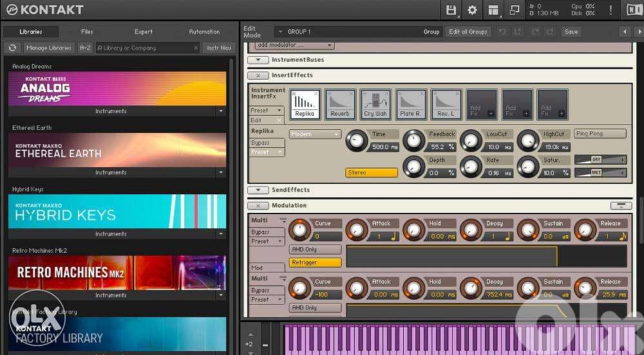Open Analog Dreams Instruments dropdown arrow
The image size is (644, 355).
click(221, 111)
